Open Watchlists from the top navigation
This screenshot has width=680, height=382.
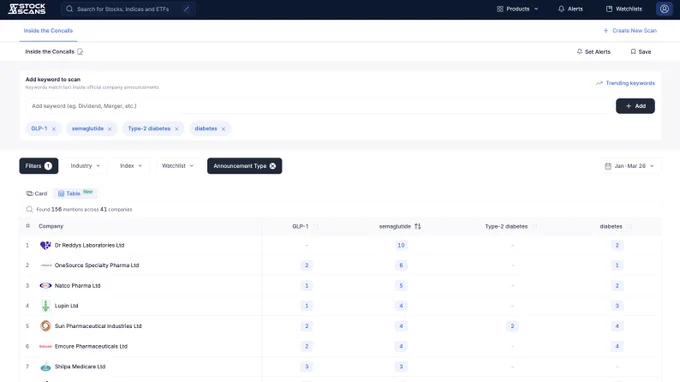point(624,9)
